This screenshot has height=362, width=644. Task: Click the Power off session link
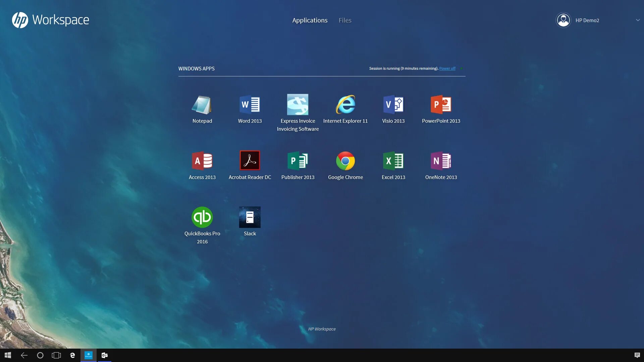click(447, 68)
